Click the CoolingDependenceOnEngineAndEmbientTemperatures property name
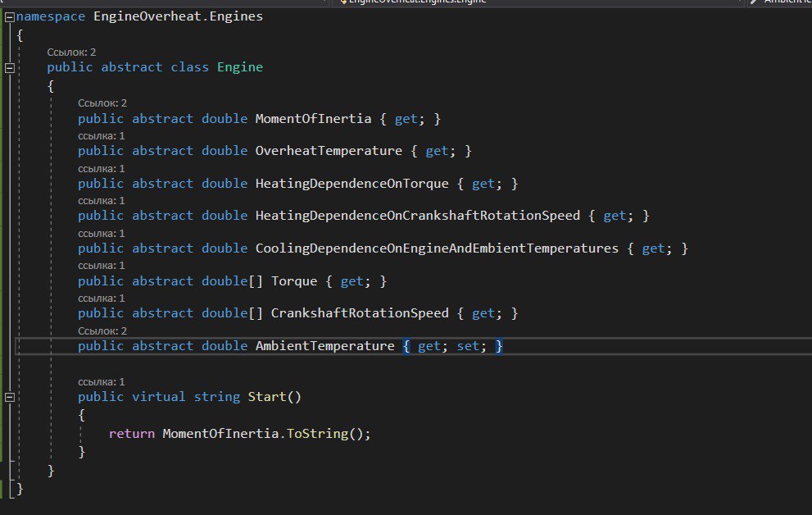 tap(437, 248)
